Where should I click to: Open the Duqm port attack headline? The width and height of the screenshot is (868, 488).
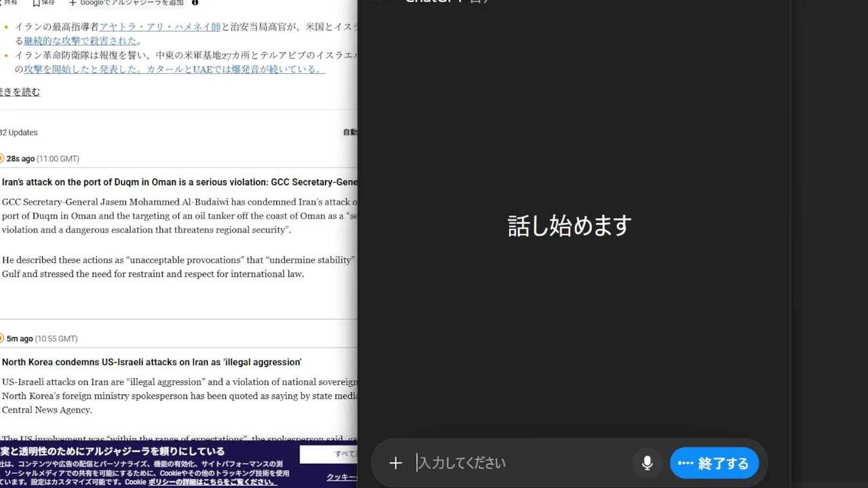(179, 182)
